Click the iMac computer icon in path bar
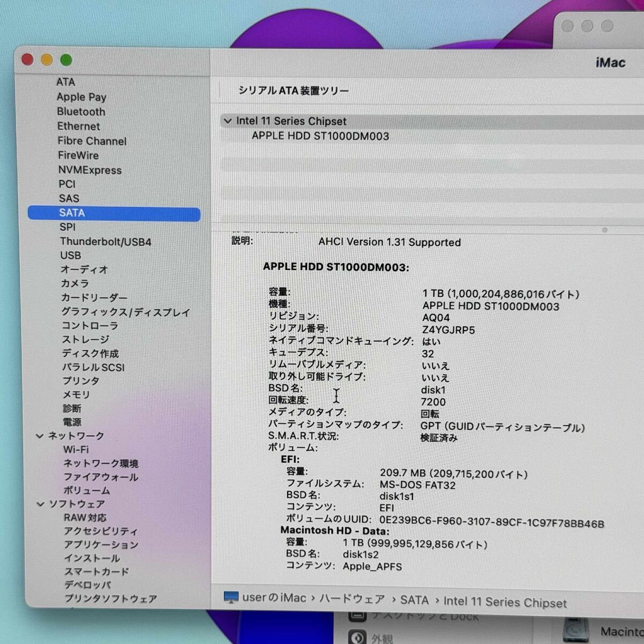This screenshot has width=644, height=644. coord(231,598)
